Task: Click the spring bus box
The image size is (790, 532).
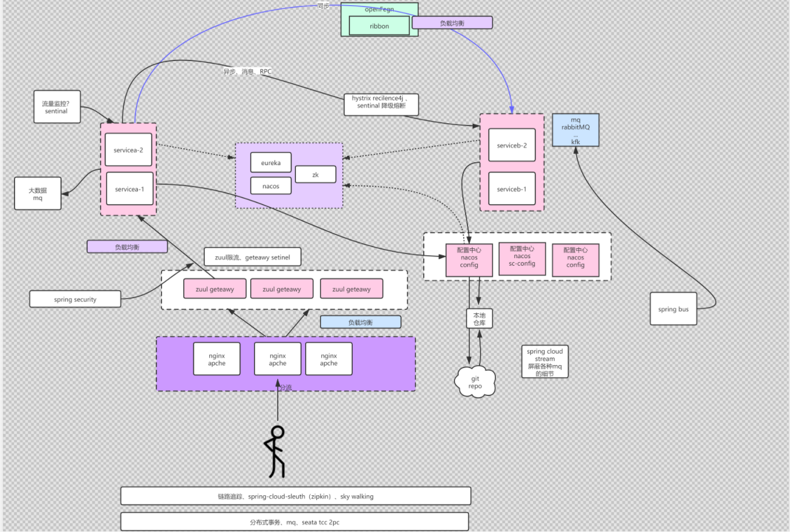Action: coord(673,309)
